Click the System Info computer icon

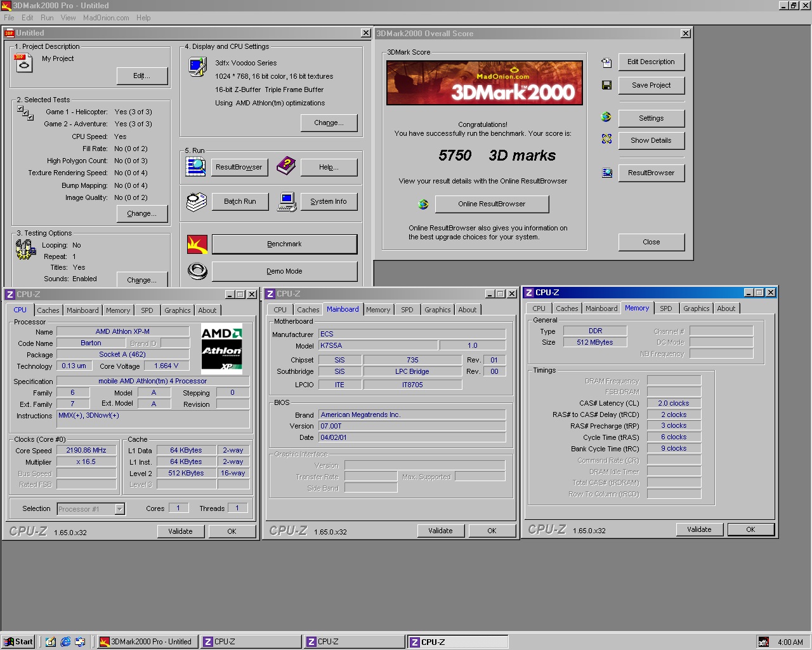(287, 202)
